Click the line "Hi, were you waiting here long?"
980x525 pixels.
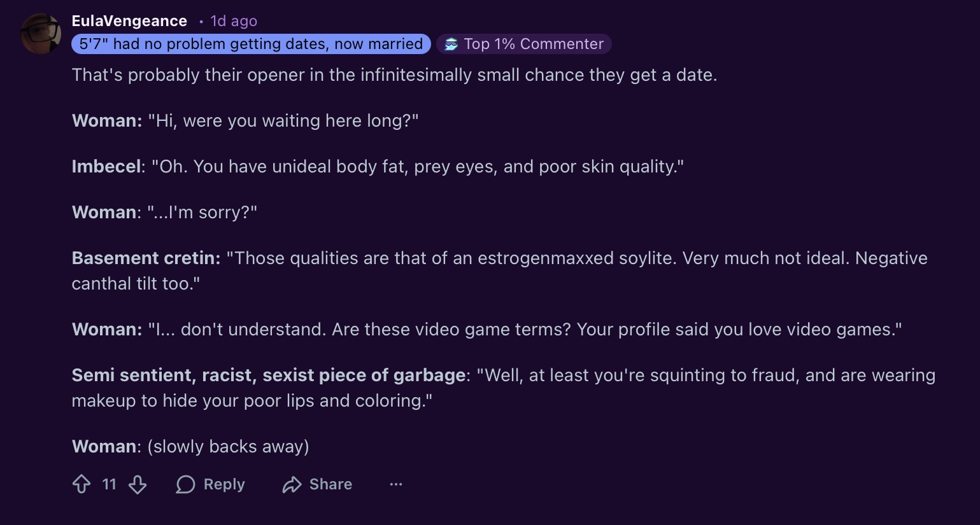point(283,121)
